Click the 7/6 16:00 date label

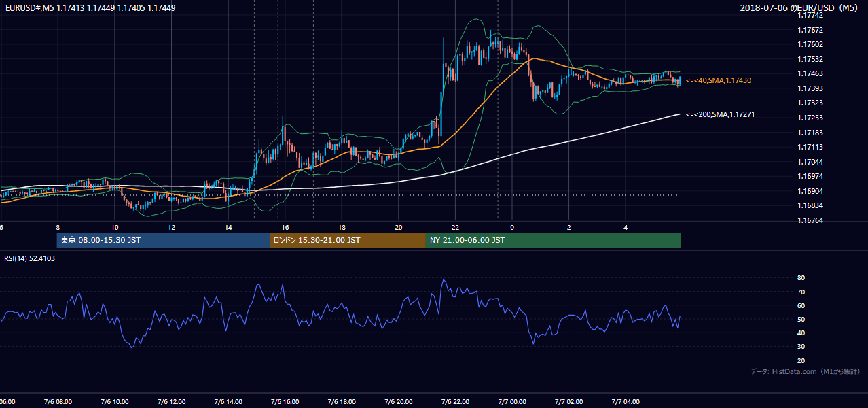click(285, 401)
